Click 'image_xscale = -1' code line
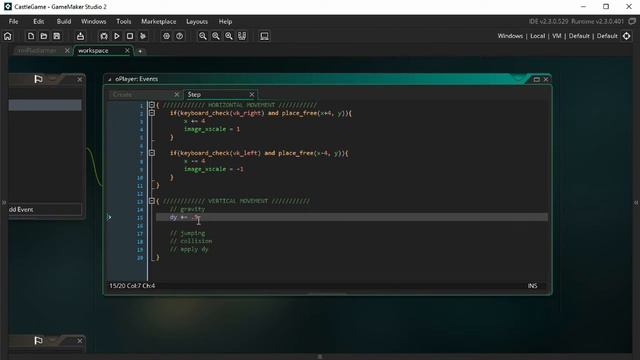 point(213,169)
